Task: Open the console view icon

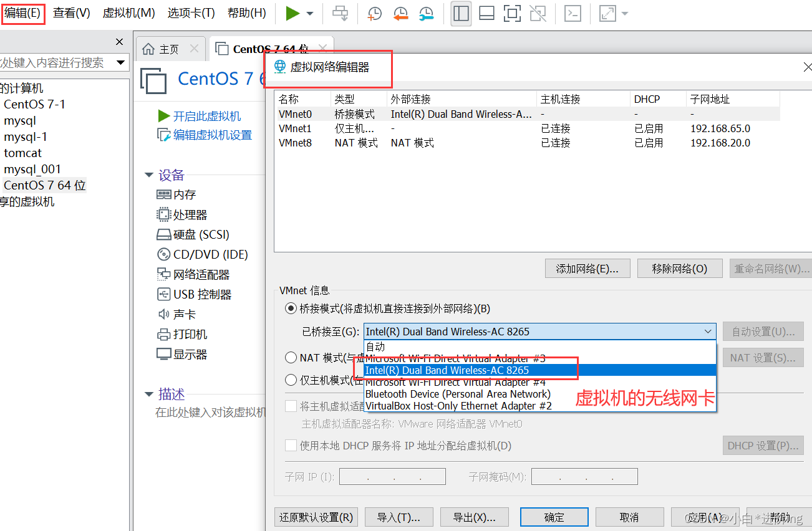Action: pyautogui.click(x=573, y=14)
